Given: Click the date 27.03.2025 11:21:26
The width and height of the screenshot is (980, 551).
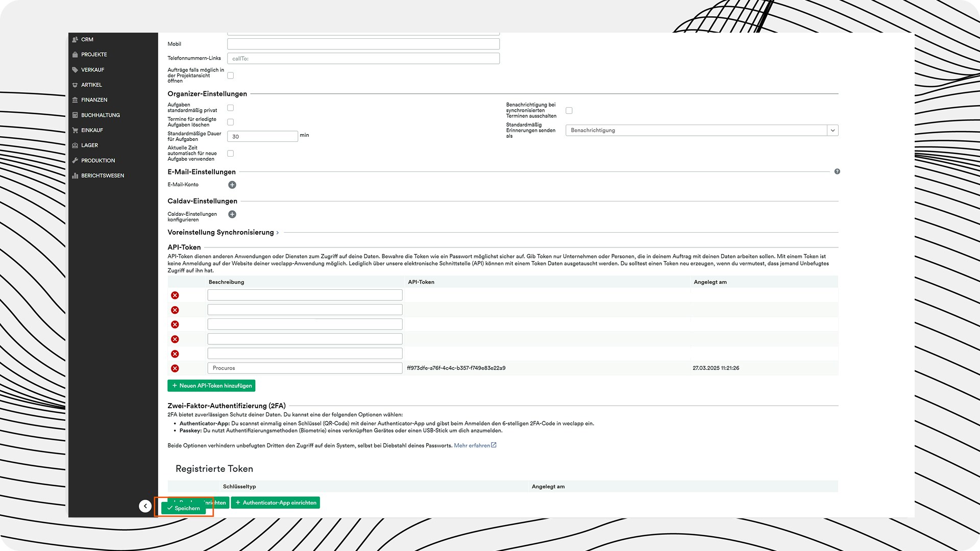Looking at the screenshot, I should [716, 368].
